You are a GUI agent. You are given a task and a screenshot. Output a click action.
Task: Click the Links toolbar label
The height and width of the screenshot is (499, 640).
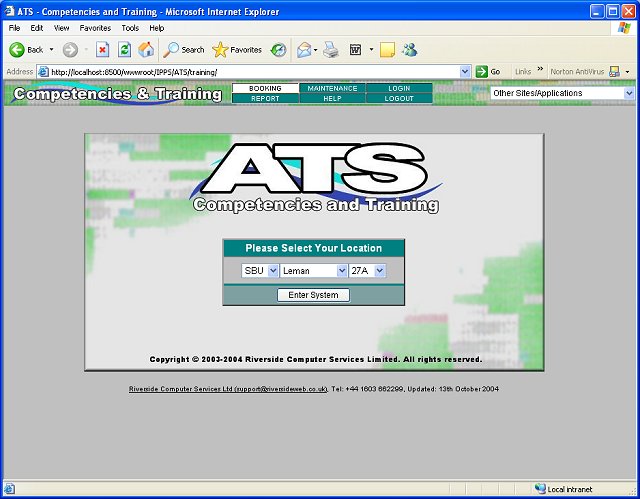point(523,72)
